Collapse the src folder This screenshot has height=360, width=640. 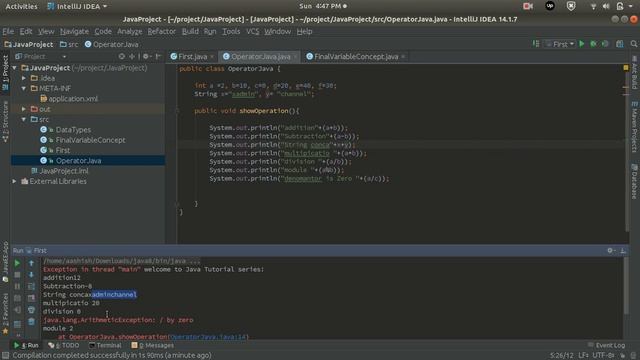pyautogui.click(x=24, y=119)
